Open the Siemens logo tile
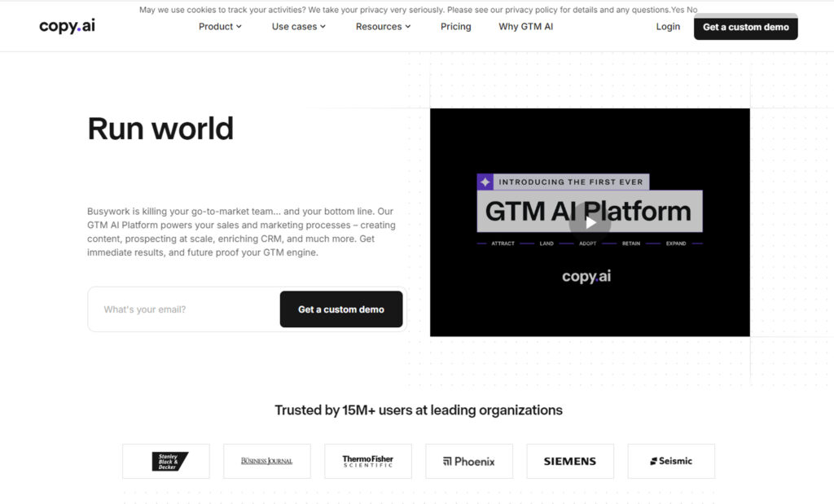 click(x=569, y=461)
